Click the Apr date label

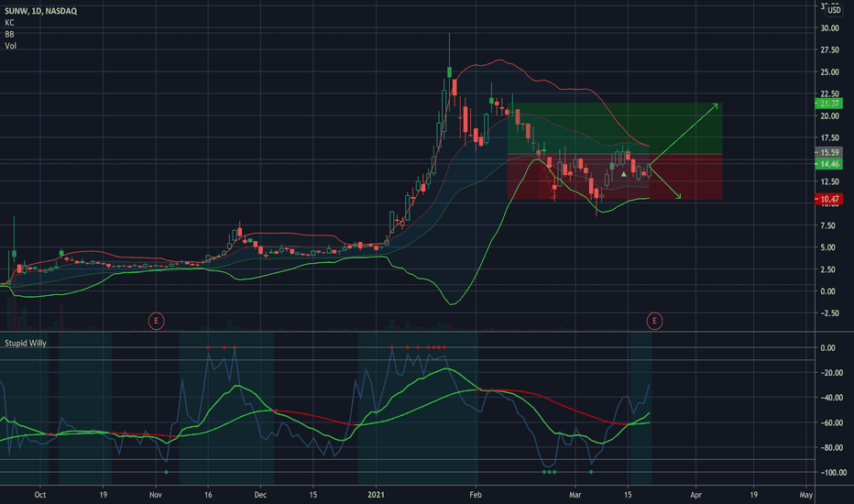[x=696, y=495]
